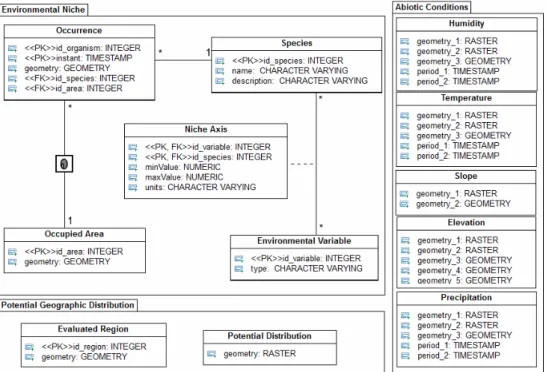The image size is (546, 372).
Task: Click the icon beside <<PK, FK>>id_species in Niche Axis
Action: coord(133,157)
